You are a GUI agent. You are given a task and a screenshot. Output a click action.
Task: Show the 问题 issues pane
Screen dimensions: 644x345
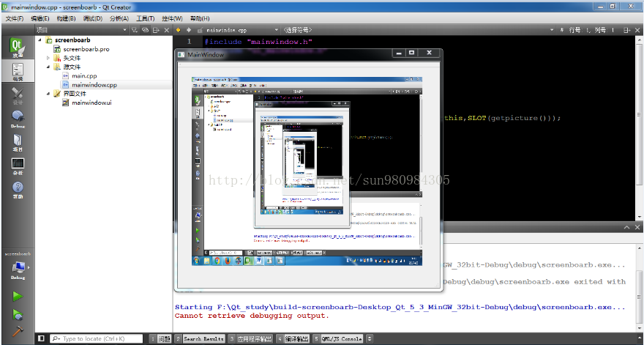160,339
